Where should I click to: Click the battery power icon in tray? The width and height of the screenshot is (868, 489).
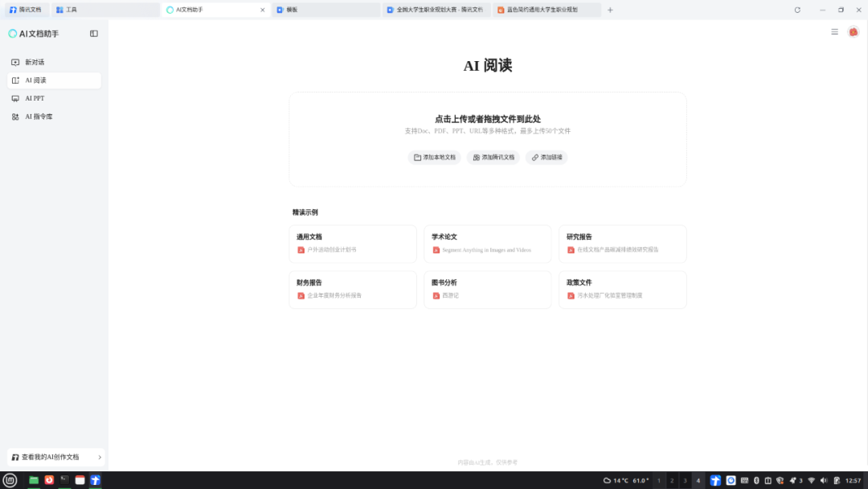pyautogui.click(x=837, y=481)
